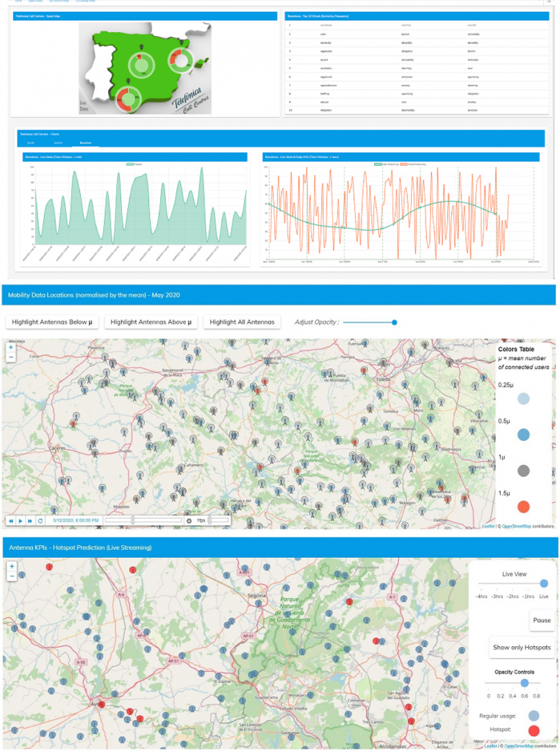This screenshot has height=752, width=560.
Task: Toggle Show only Hotspots
Action: (x=522, y=648)
